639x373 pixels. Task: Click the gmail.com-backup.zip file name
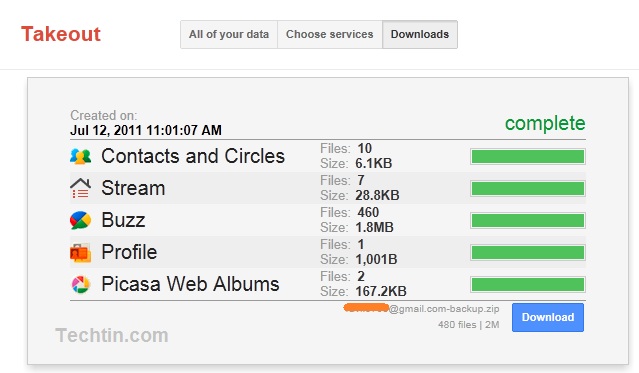pyautogui.click(x=422, y=309)
